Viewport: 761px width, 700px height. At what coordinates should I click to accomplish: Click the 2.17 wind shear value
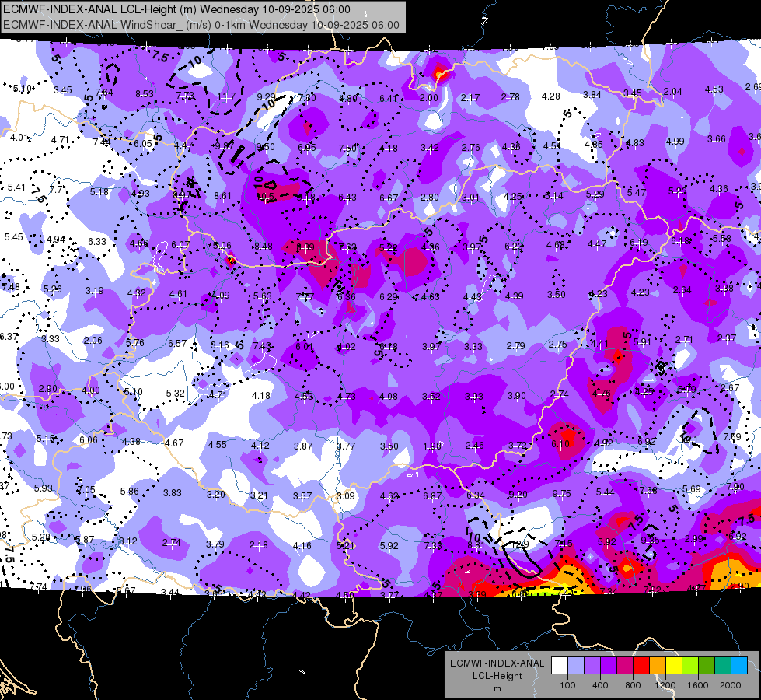[470, 98]
